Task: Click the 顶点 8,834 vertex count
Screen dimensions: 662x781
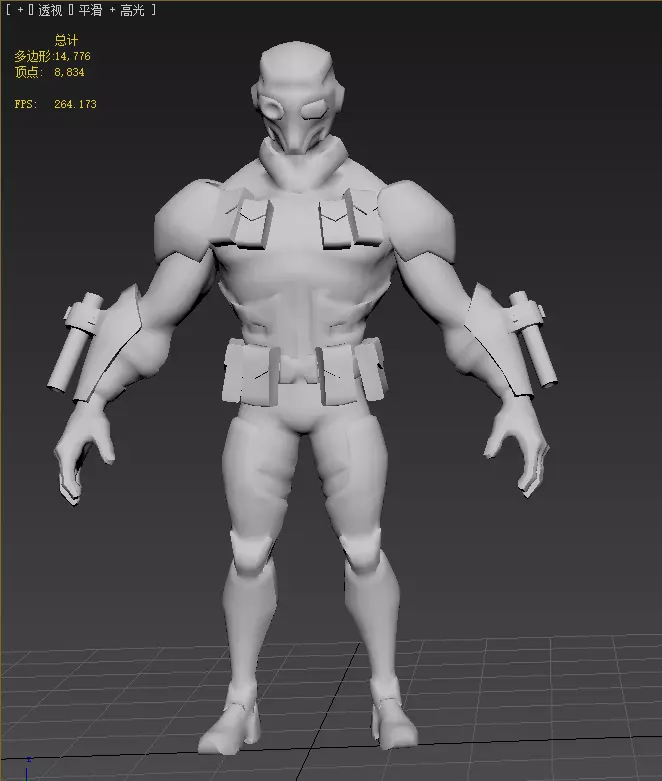Action: point(49,72)
